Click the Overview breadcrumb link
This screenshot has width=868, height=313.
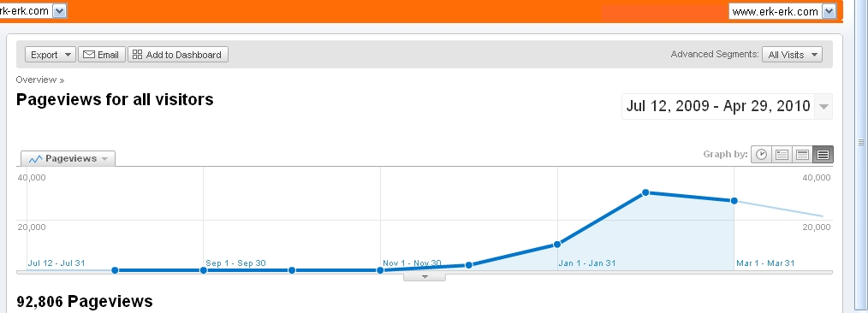(36, 80)
